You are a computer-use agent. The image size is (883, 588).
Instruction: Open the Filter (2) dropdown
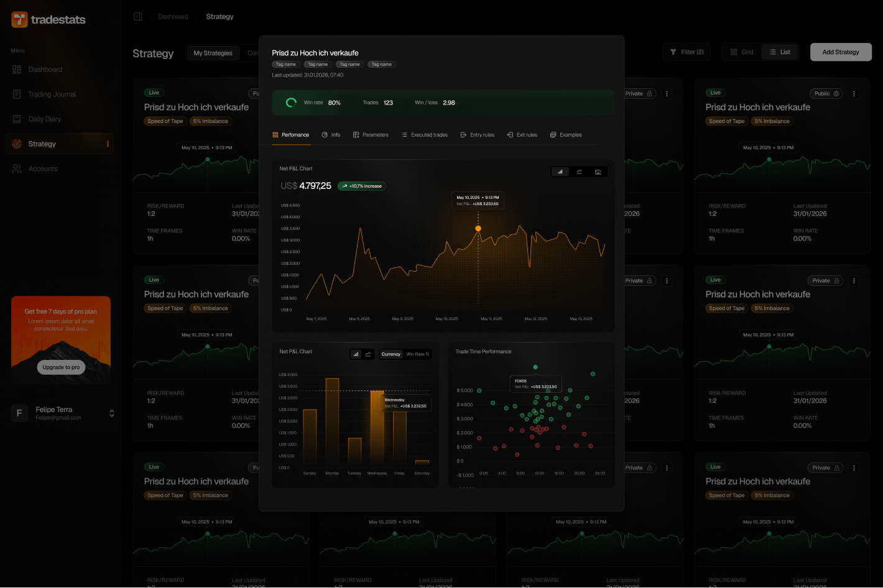point(687,52)
